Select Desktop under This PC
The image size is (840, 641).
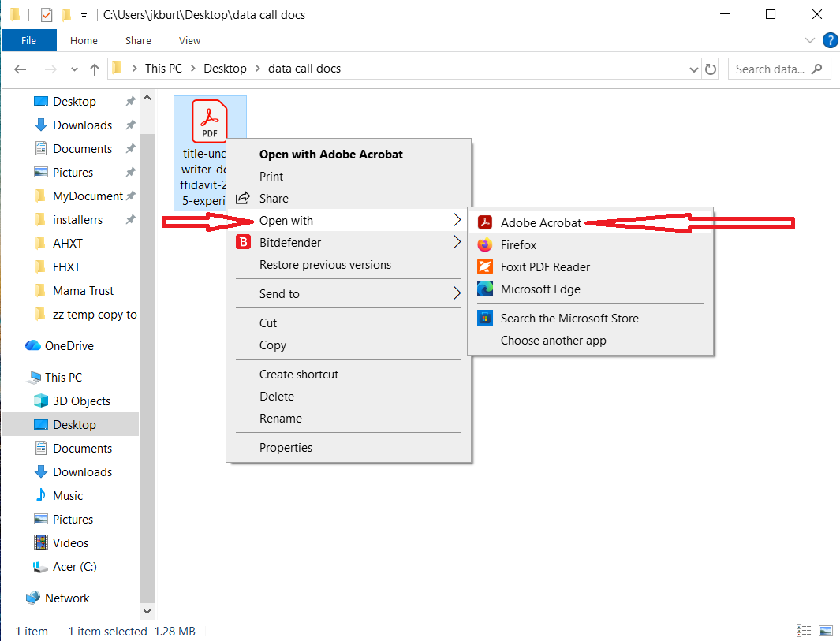click(74, 425)
